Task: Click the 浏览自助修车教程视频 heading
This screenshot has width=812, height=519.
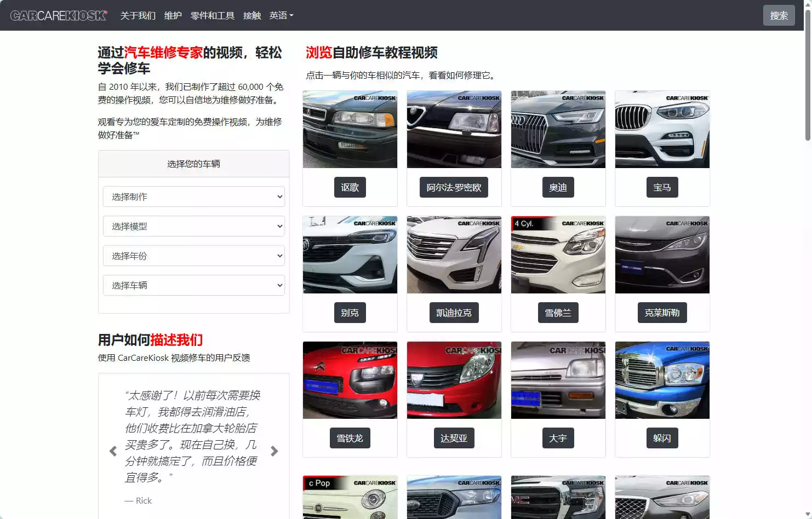Action: pos(371,53)
